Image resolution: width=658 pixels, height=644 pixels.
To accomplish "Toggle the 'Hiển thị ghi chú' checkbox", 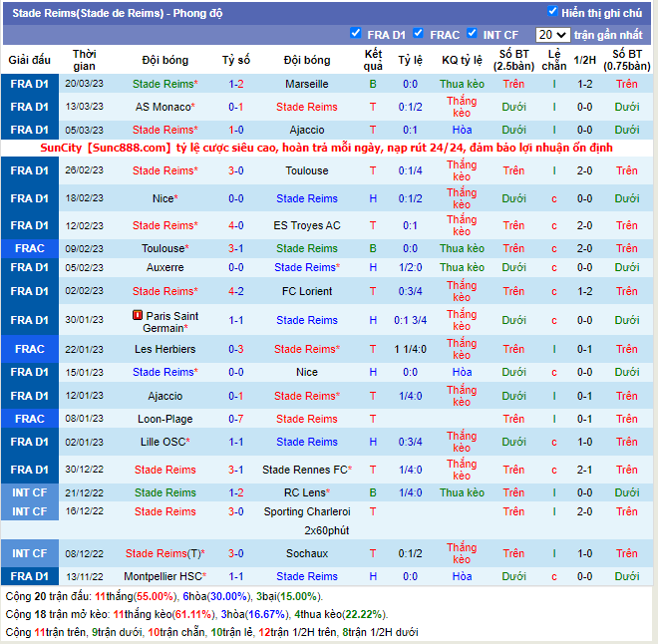I will point(552,12).
